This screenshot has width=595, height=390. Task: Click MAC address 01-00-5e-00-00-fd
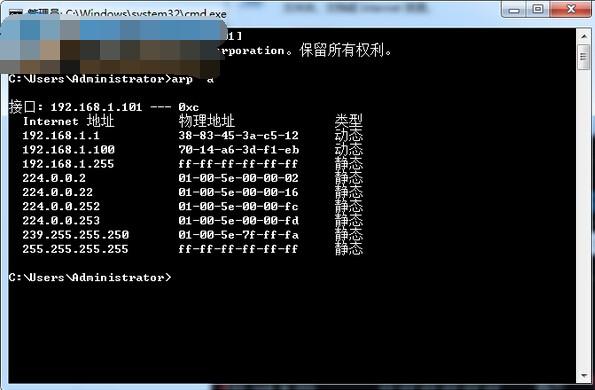[238, 220]
